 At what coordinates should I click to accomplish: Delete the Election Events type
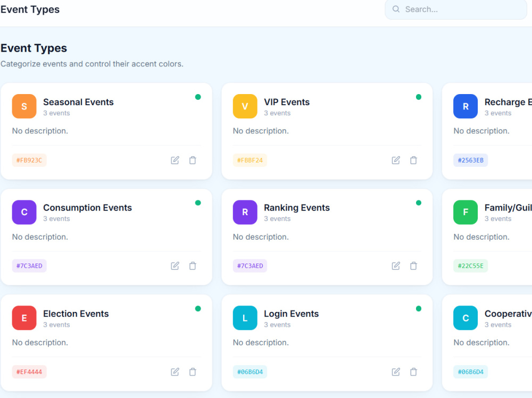click(193, 372)
